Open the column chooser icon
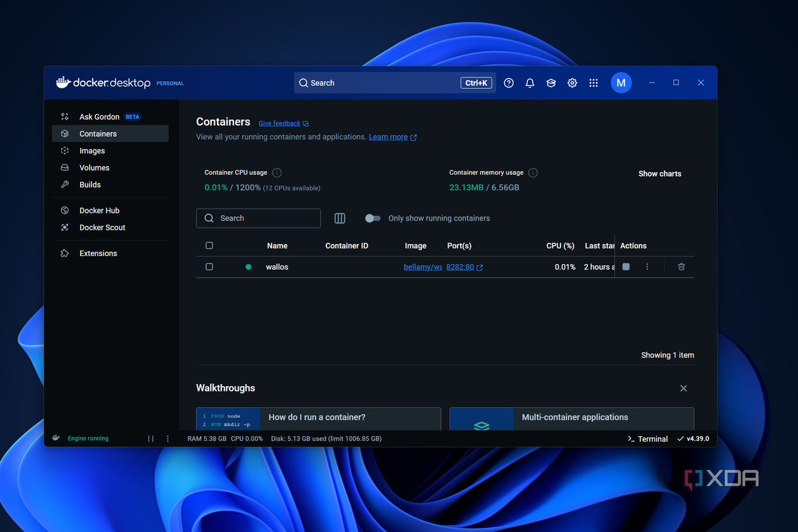Viewport: 798px width, 532px height. point(340,218)
